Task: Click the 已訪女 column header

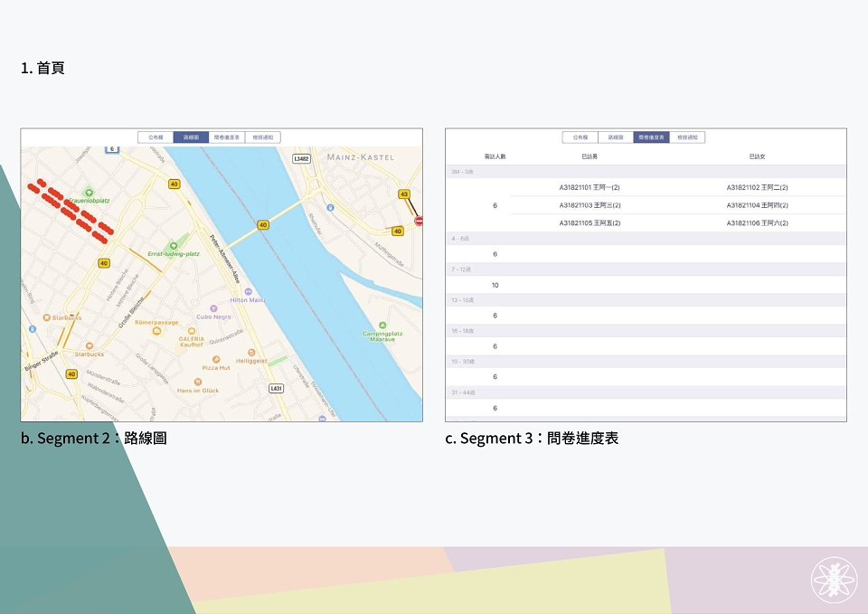Action: click(x=758, y=156)
